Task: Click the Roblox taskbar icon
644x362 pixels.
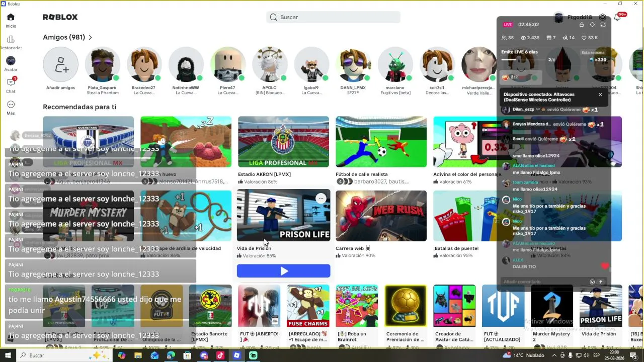Action: click(237, 355)
